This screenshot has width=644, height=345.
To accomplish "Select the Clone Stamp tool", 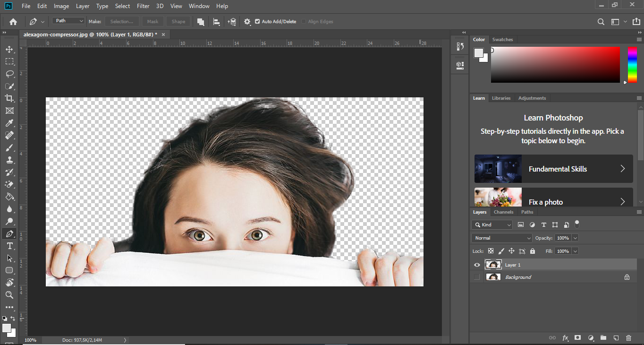I will (9, 160).
